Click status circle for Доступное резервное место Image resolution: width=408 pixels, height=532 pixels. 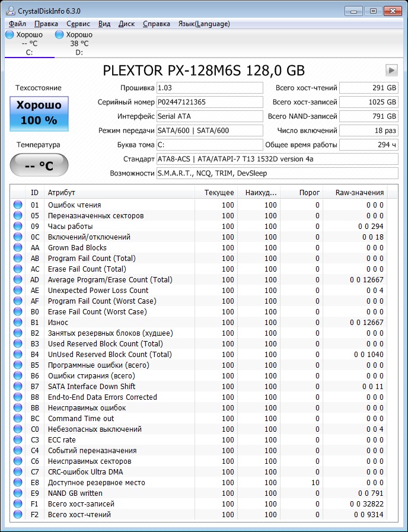click(x=18, y=482)
